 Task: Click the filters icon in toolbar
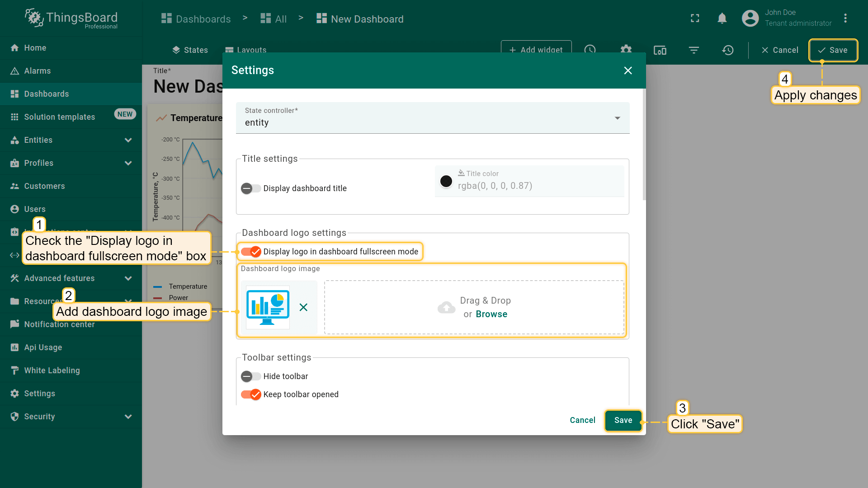pyautogui.click(x=694, y=50)
